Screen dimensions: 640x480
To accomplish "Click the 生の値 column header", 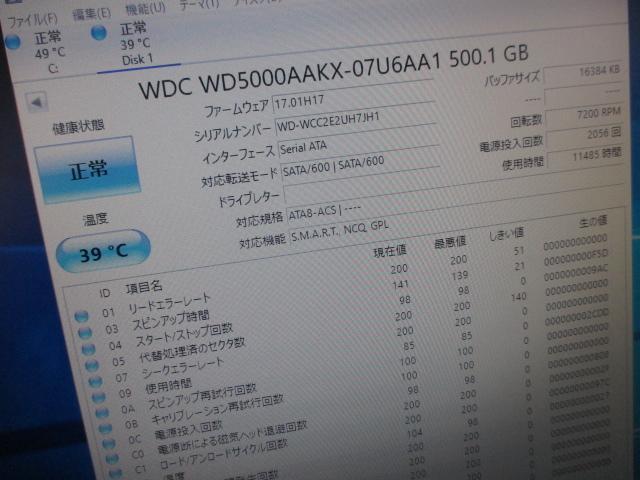I will 593,222.
